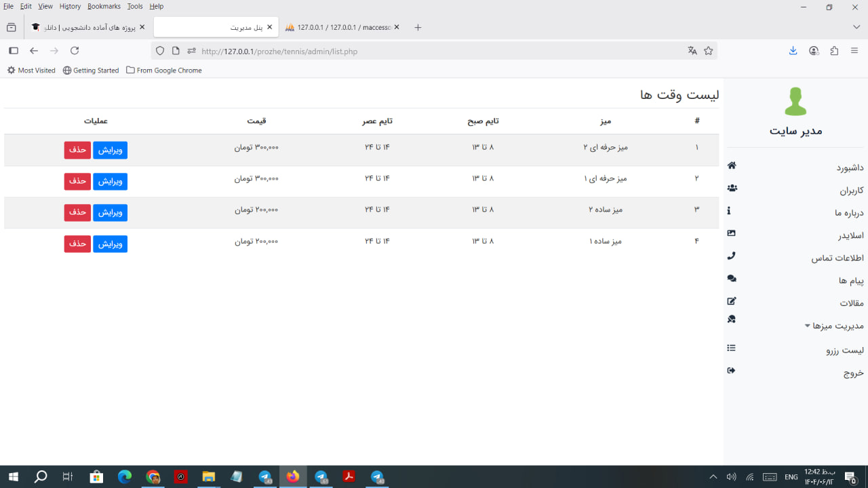Click the users icon beside کاربران
Image resolution: width=868 pixels, height=488 pixels.
pos(731,188)
